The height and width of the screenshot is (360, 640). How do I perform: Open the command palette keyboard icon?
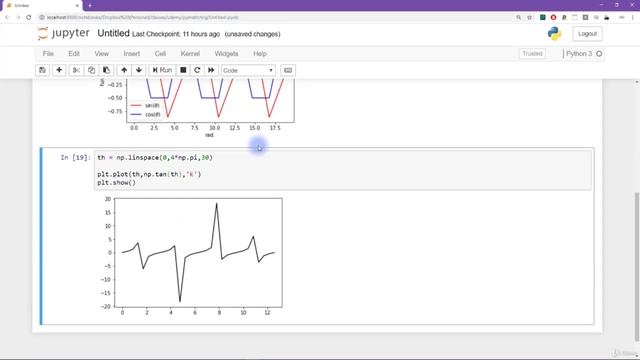(288, 70)
